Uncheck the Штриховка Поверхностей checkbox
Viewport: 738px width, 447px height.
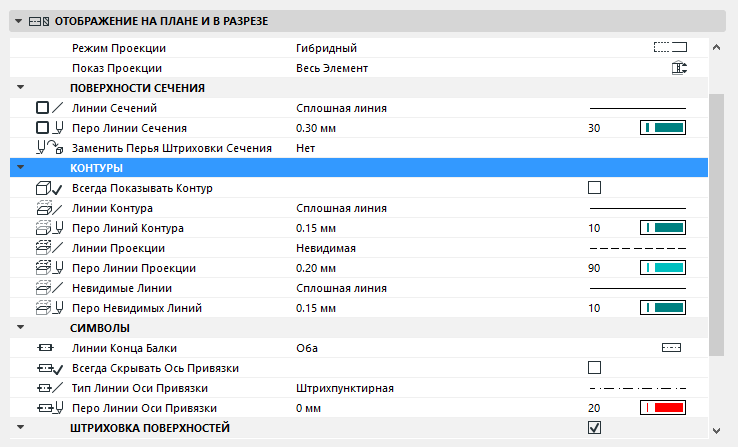point(595,428)
